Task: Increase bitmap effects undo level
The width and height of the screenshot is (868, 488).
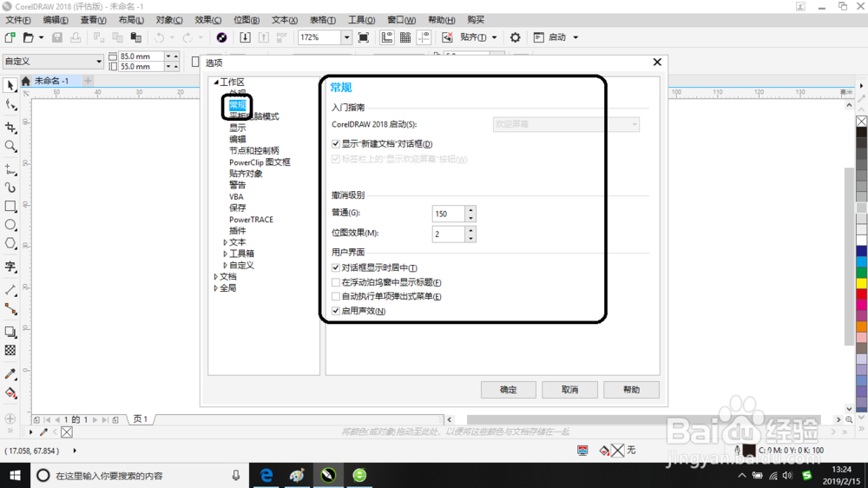Action: pos(470,230)
